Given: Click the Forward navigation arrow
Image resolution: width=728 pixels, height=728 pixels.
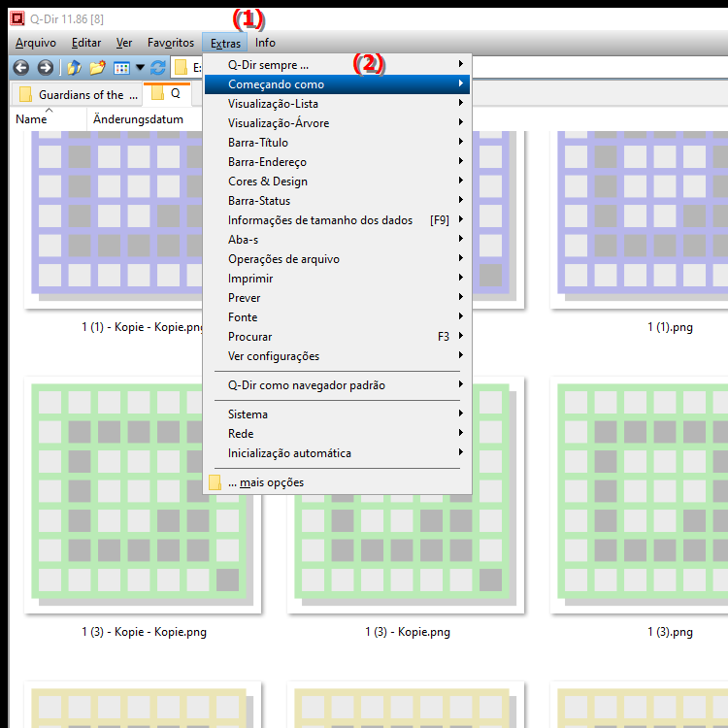Looking at the screenshot, I should click(45, 68).
